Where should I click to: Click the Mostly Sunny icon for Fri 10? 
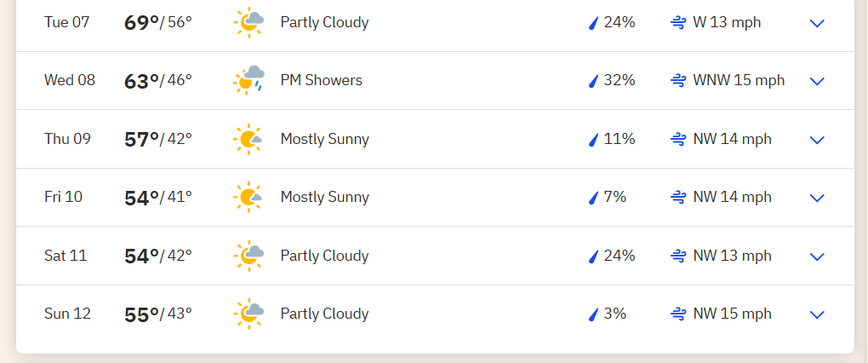point(248,197)
